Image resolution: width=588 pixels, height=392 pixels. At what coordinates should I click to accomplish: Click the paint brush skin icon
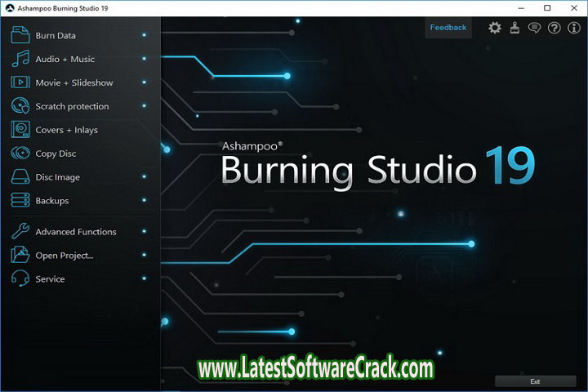click(514, 28)
